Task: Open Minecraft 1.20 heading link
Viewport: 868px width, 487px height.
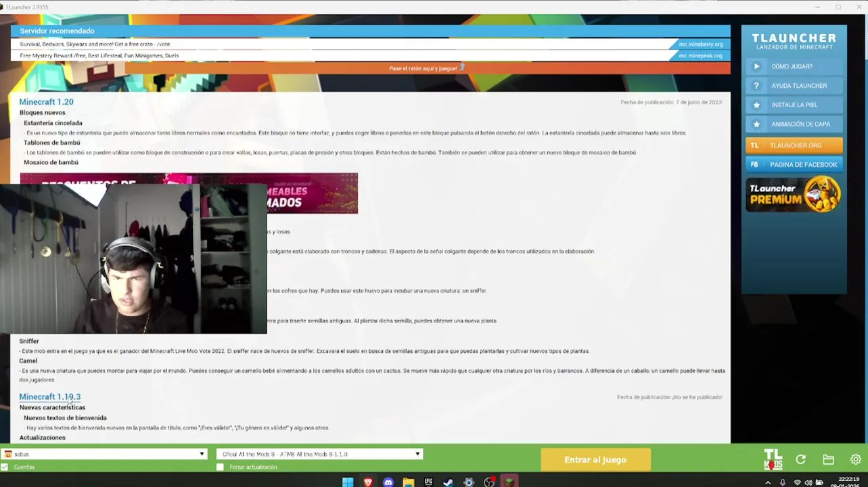Action: click(x=46, y=102)
